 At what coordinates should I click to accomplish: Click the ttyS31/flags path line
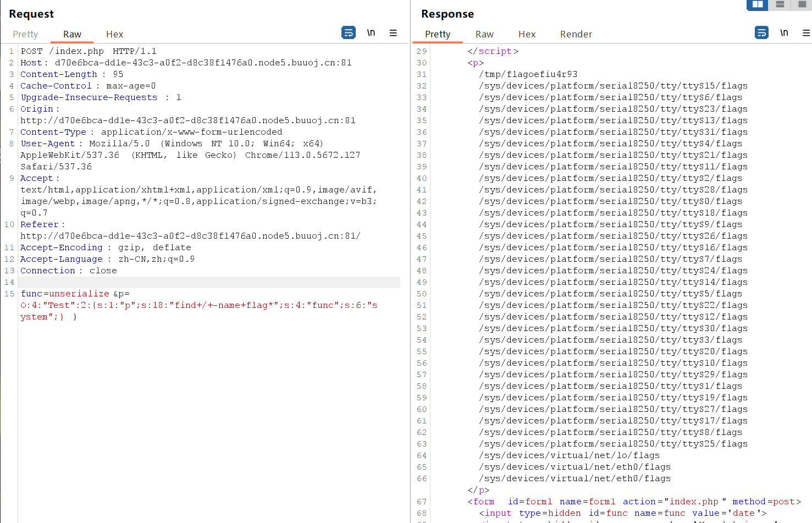tap(613, 132)
